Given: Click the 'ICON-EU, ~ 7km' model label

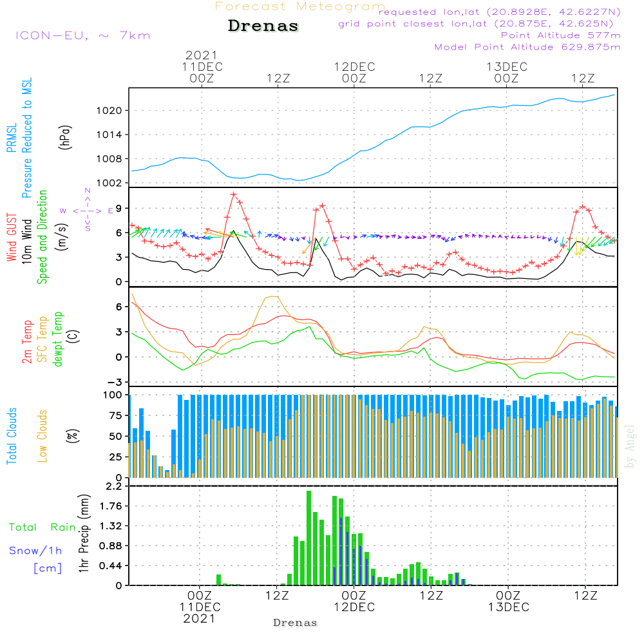Looking at the screenshot, I should point(83,35).
